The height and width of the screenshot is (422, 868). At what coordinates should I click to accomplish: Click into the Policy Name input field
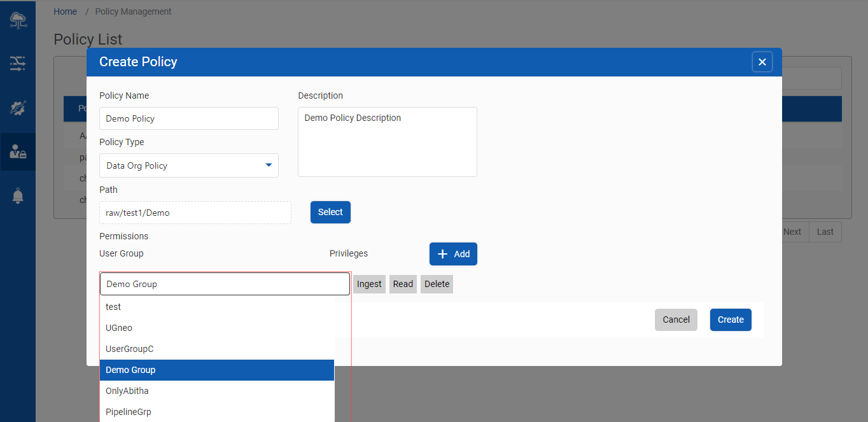pos(189,118)
